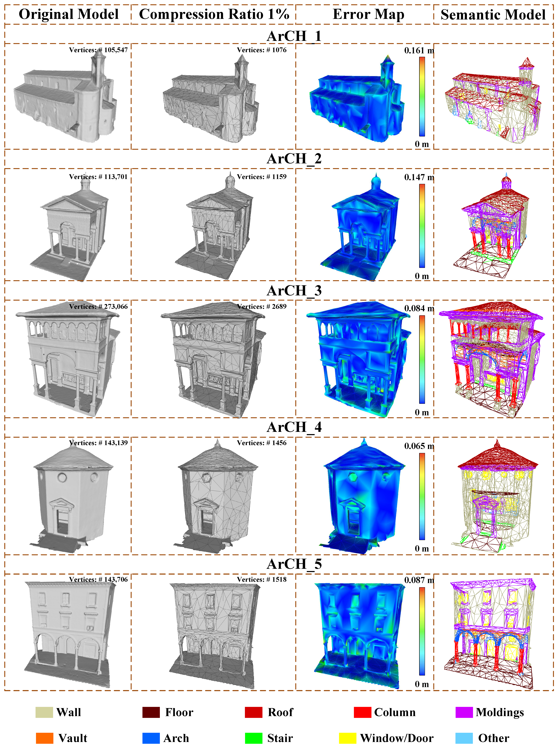Click the ArCH_5 error color scale bar

click(x=422, y=631)
